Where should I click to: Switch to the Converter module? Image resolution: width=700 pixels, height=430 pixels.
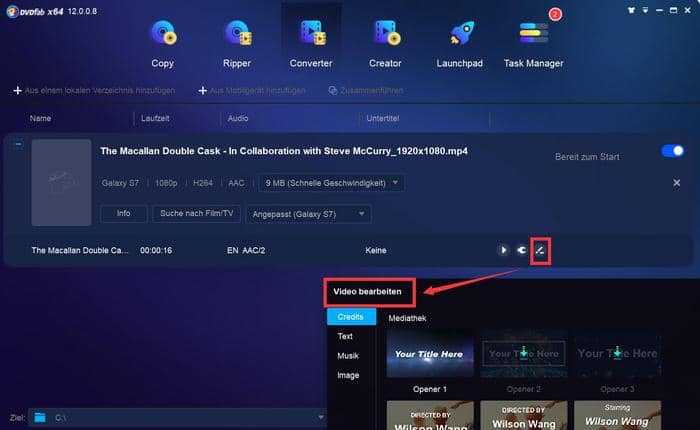[311, 44]
